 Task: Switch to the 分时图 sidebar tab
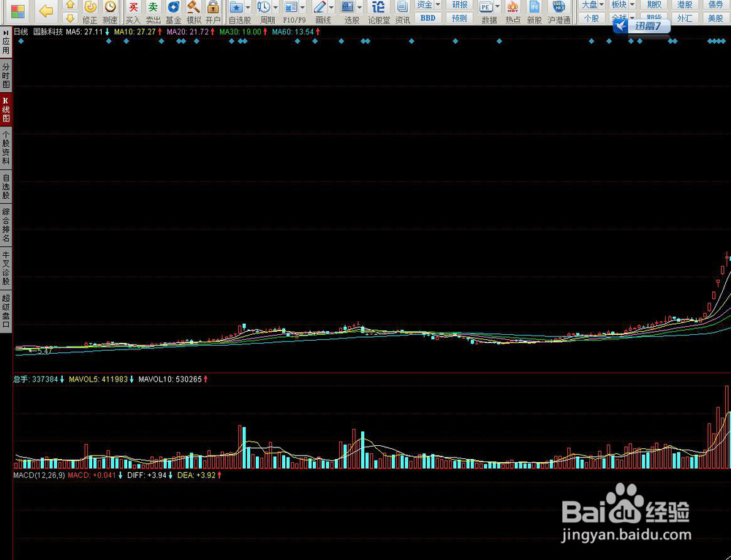click(6, 76)
